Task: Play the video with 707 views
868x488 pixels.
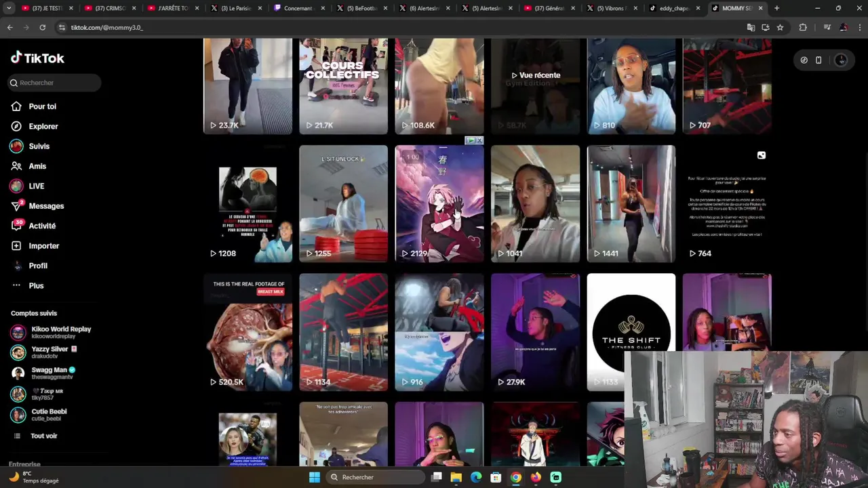Action: [727, 85]
